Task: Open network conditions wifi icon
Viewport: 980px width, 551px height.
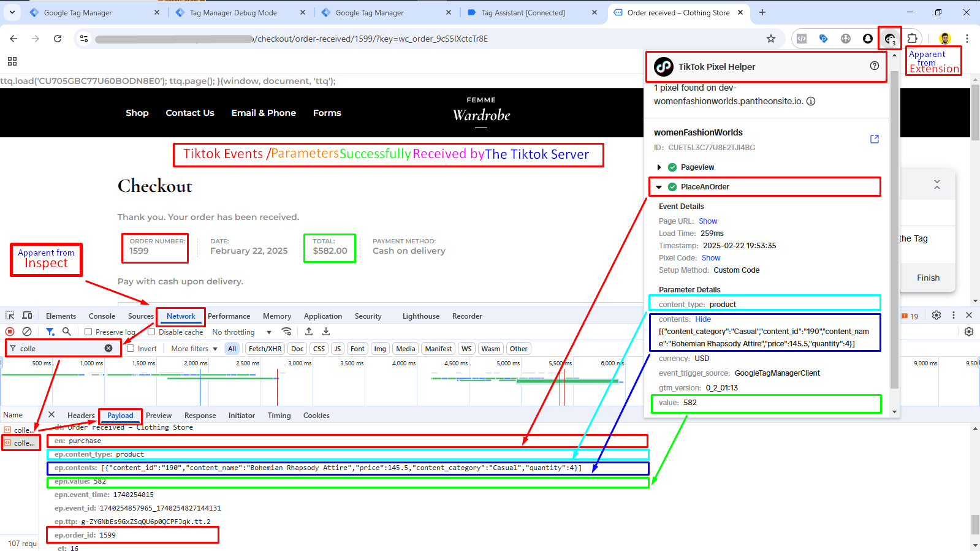Action: click(286, 332)
